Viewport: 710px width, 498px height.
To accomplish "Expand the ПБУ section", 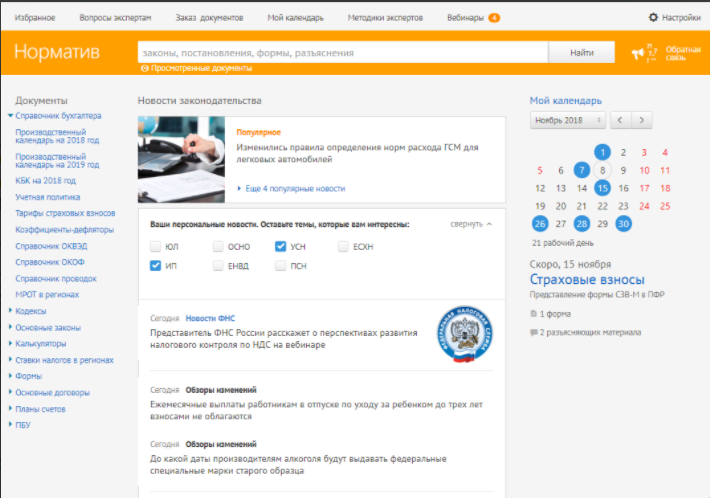I will (x=10, y=424).
